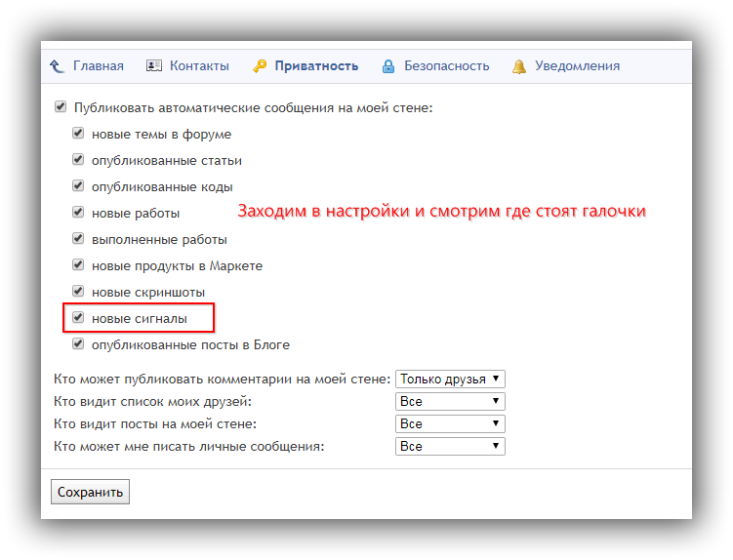Disable новые продукты в Маркете checkbox
Screen dimensions: 733x560
point(78,264)
